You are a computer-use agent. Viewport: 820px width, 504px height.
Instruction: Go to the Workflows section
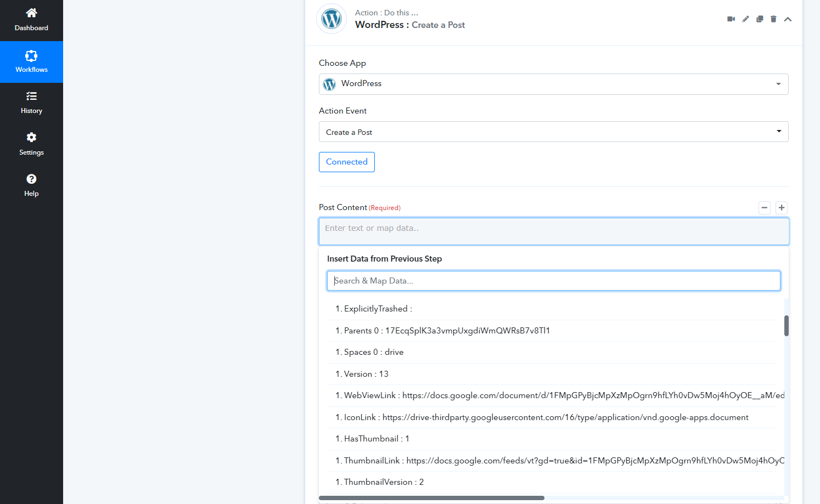[x=31, y=62]
